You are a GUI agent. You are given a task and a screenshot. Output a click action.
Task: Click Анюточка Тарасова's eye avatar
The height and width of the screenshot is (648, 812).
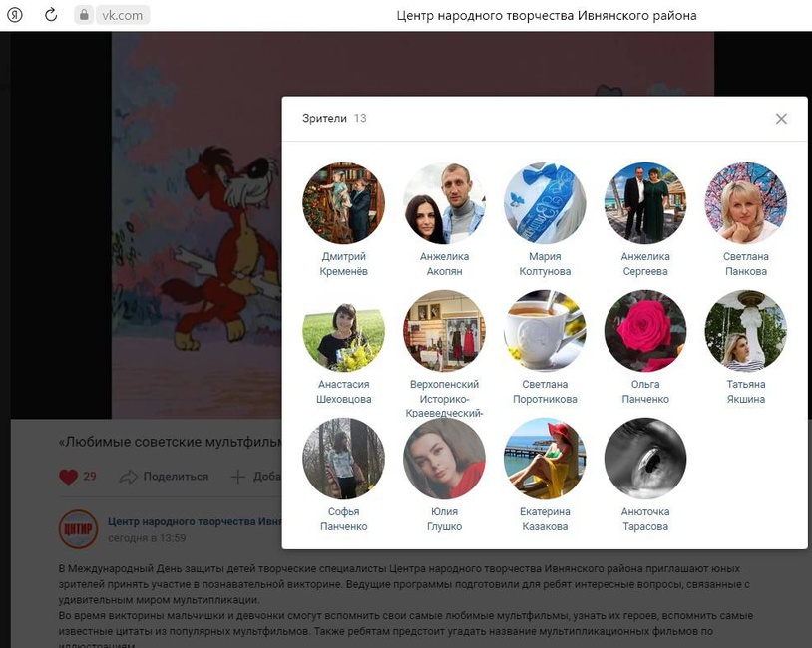(645, 460)
